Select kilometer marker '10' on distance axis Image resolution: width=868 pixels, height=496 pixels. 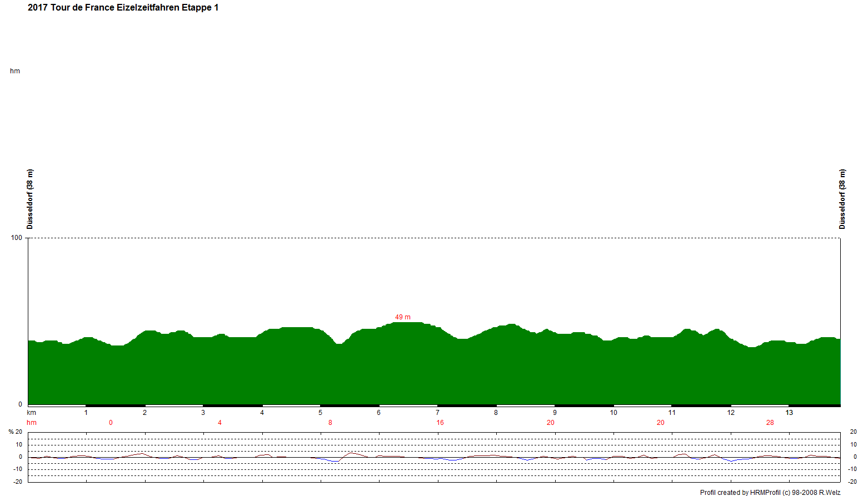pyautogui.click(x=613, y=413)
